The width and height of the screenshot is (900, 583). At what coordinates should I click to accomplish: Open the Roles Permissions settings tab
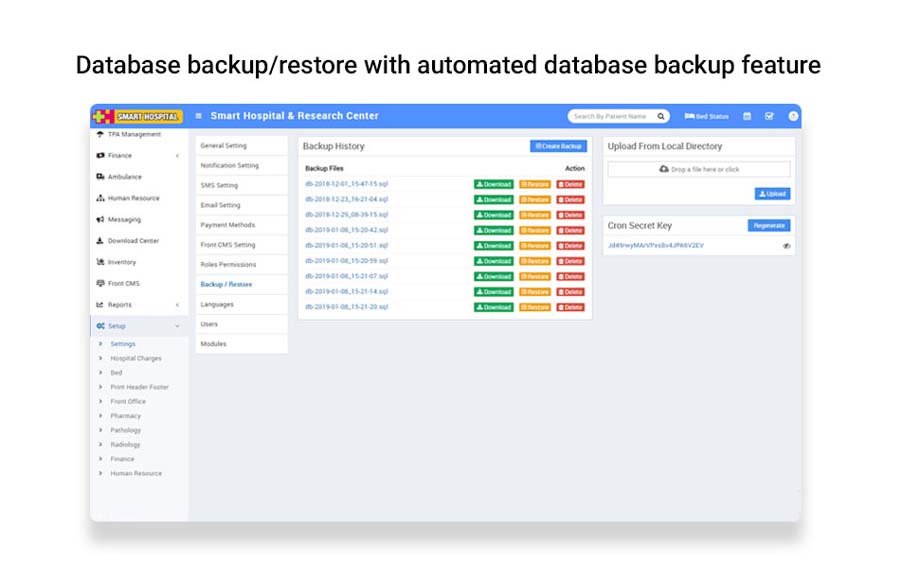(x=228, y=265)
